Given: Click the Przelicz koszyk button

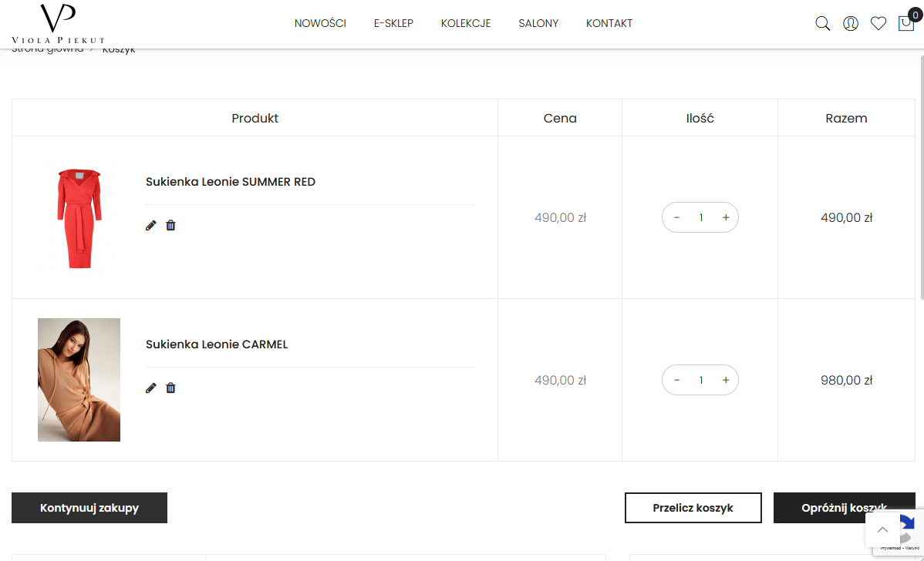Looking at the screenshot, I should pos(693,508).
